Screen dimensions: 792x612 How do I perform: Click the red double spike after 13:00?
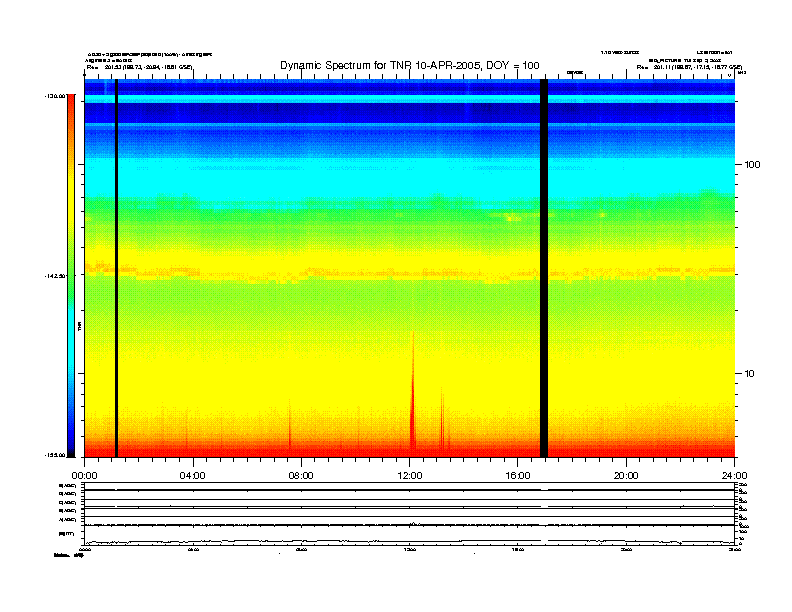tap(442, 418)
